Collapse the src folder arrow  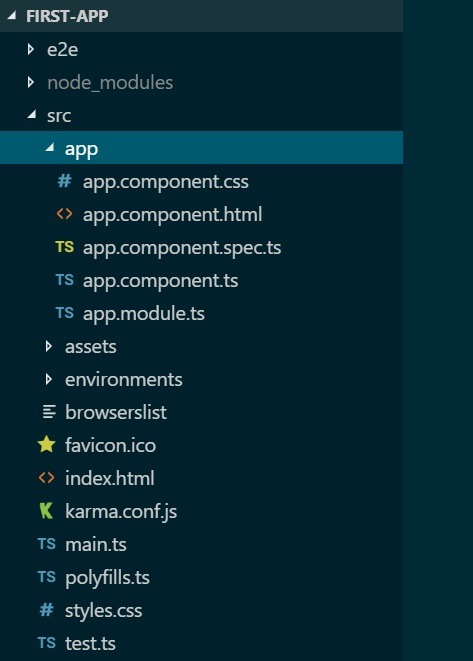coord(32,114)
